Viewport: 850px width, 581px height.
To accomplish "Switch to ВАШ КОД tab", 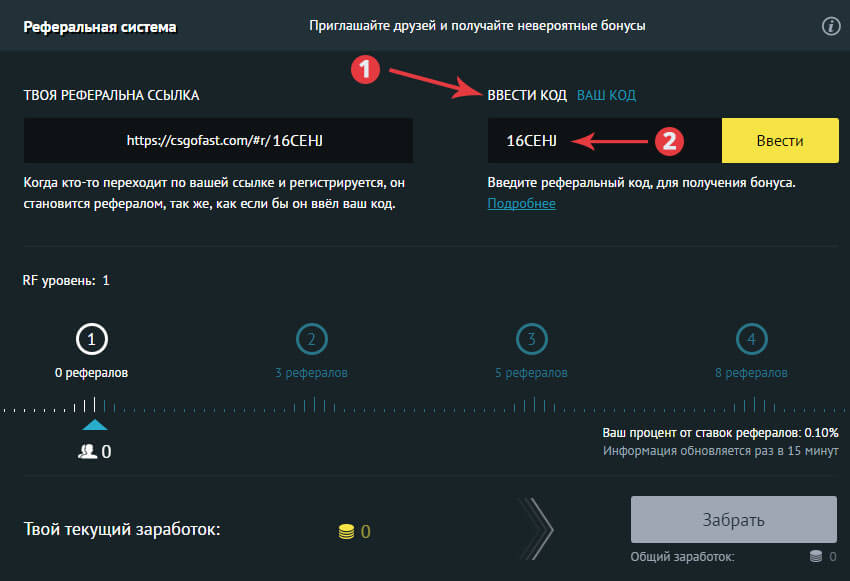I will tap(606, 95).
